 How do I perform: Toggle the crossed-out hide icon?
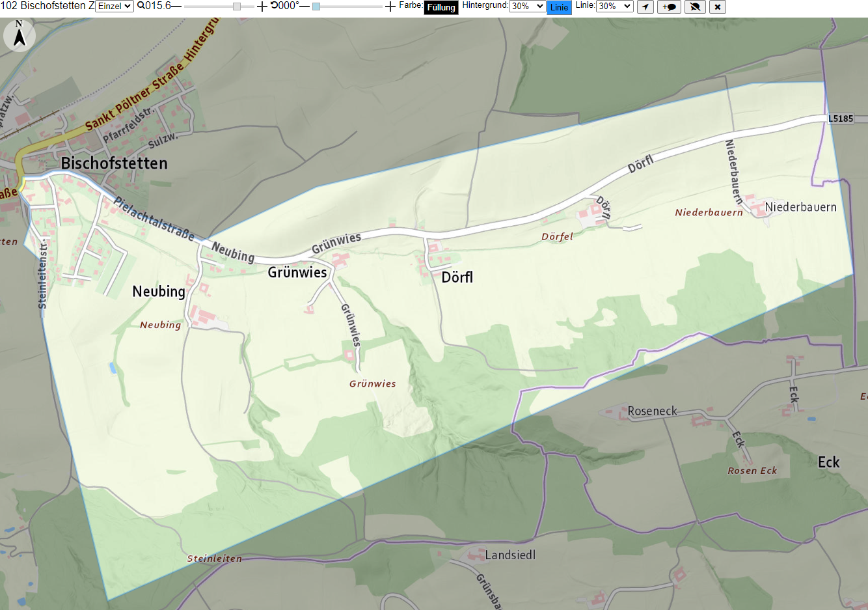point(695,7)
